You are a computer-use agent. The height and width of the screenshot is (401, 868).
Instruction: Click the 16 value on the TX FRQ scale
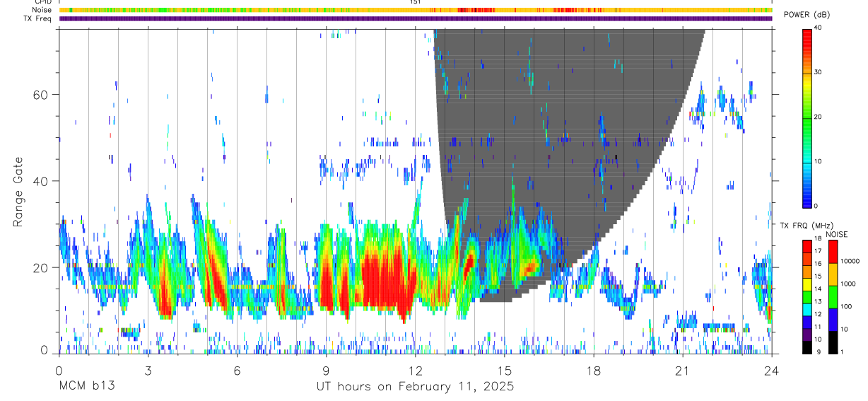click(x=818, y=265)
